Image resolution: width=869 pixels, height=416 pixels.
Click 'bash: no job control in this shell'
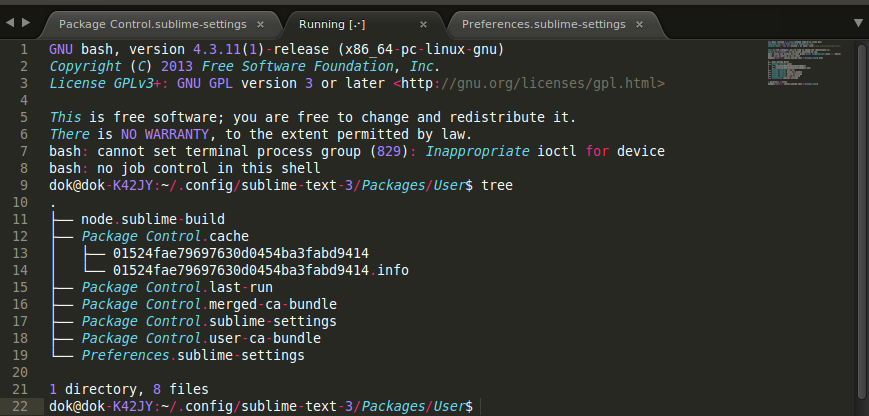[x=185, y=168]
